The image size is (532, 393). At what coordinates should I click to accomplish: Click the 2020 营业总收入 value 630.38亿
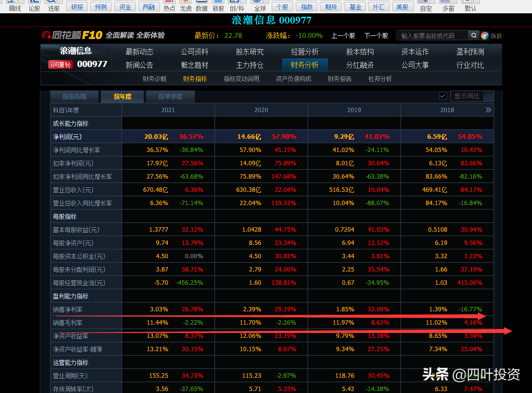249,190
